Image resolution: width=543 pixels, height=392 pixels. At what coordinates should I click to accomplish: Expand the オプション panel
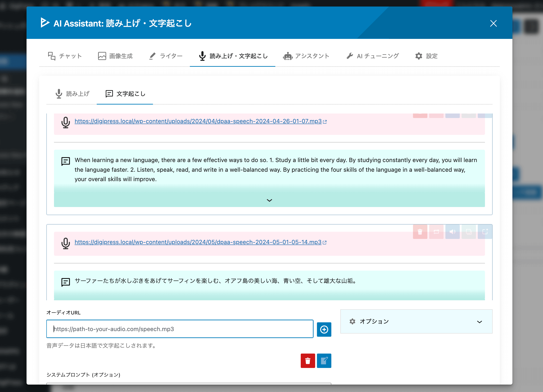[x=416, y=321]
